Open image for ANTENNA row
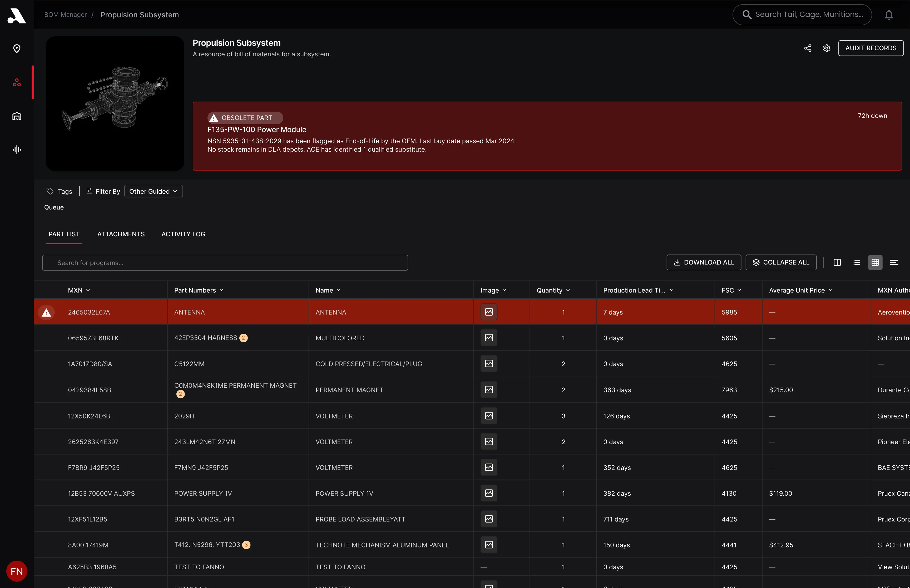 pyautogui.click(x=489, y=312)
